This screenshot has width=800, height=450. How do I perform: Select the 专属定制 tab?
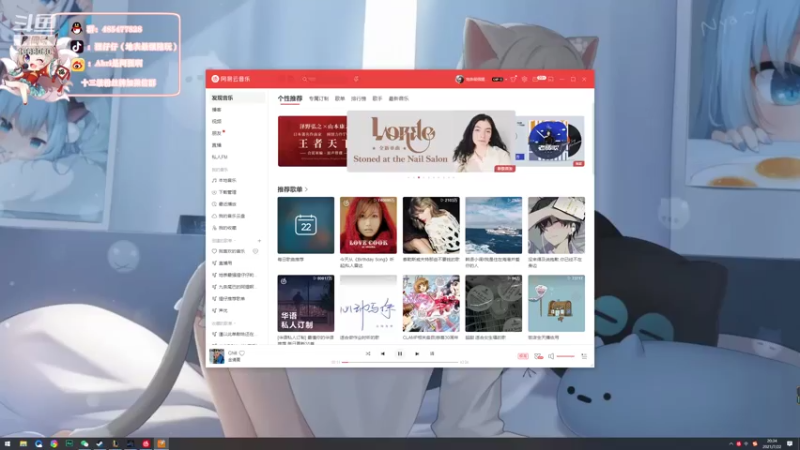319,98
